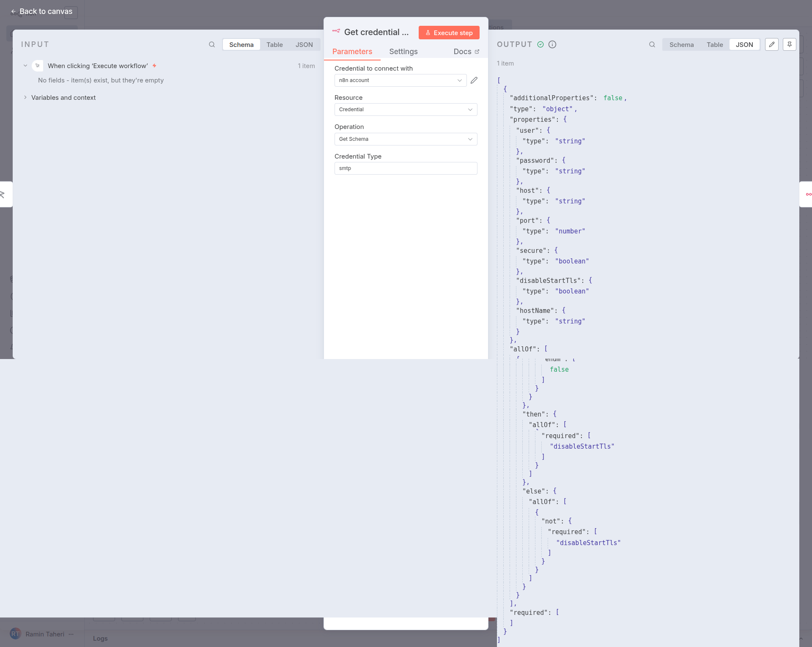The width and height of the screenshot is (812, 647).
Task: Open the Docs link
Action: (x=466, y=52)
